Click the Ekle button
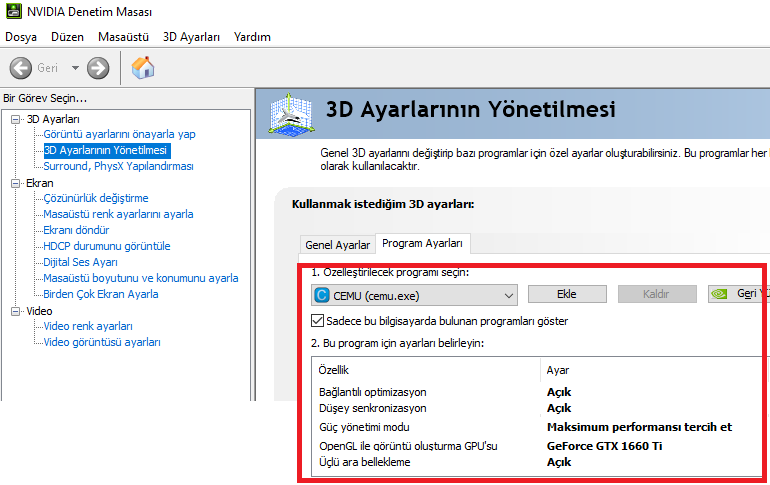 pos(567,294)
